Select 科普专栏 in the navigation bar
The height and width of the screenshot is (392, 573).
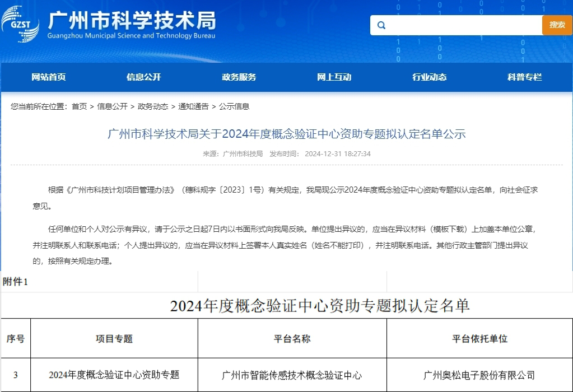(x=525, y=77)
